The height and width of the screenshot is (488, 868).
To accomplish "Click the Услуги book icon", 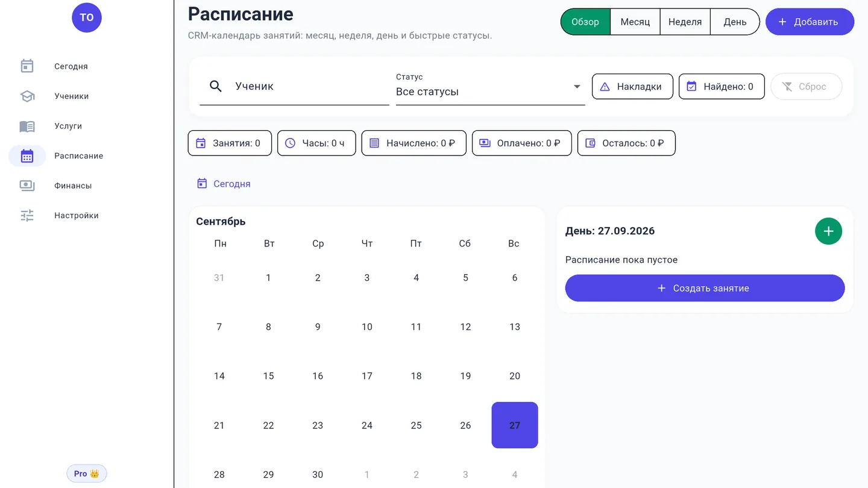I will [x=27, y=126].
